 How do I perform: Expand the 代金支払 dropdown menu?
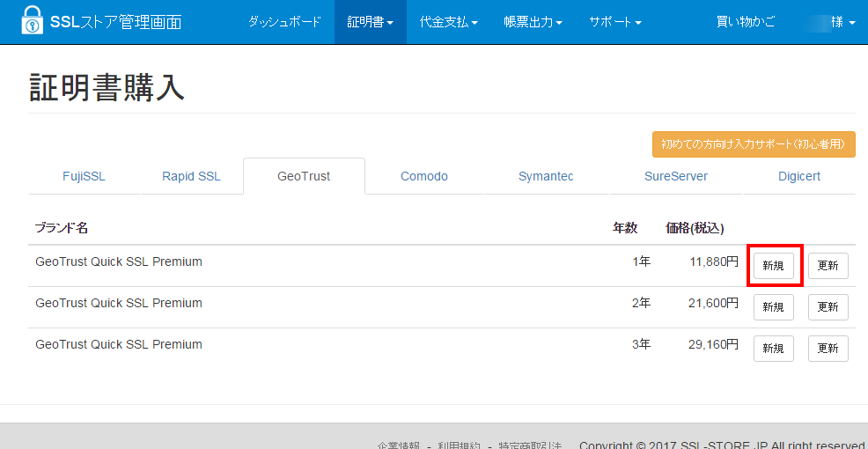coord(449,22)
